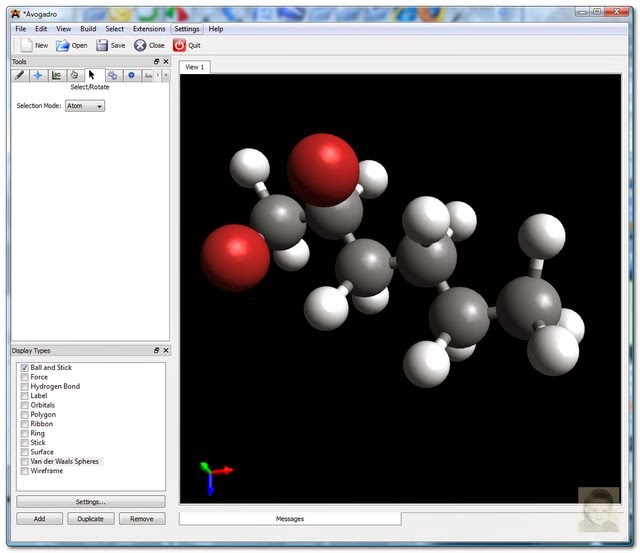Uncheck Ball and Stick display type

[x=24, y=368]
